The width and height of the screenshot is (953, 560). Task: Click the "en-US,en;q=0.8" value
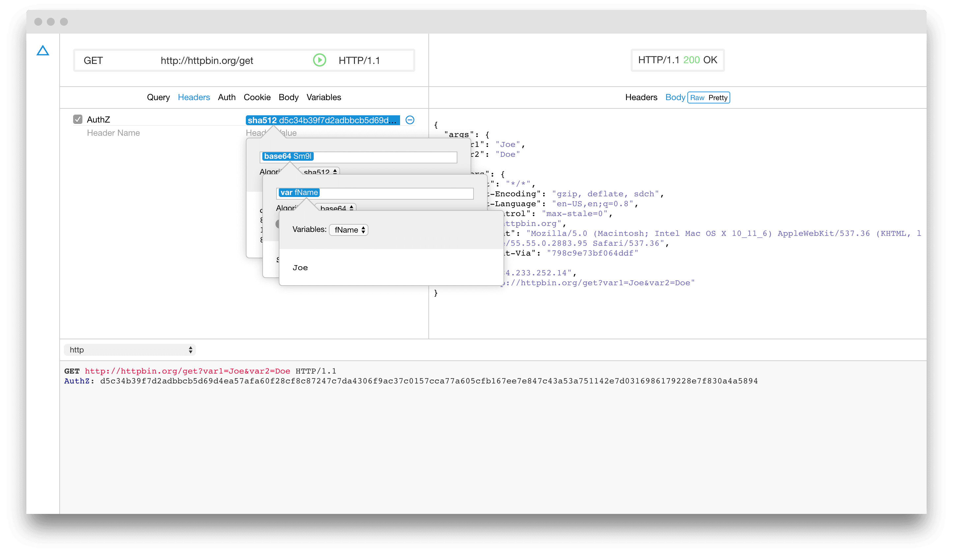(x=592, y=204)
